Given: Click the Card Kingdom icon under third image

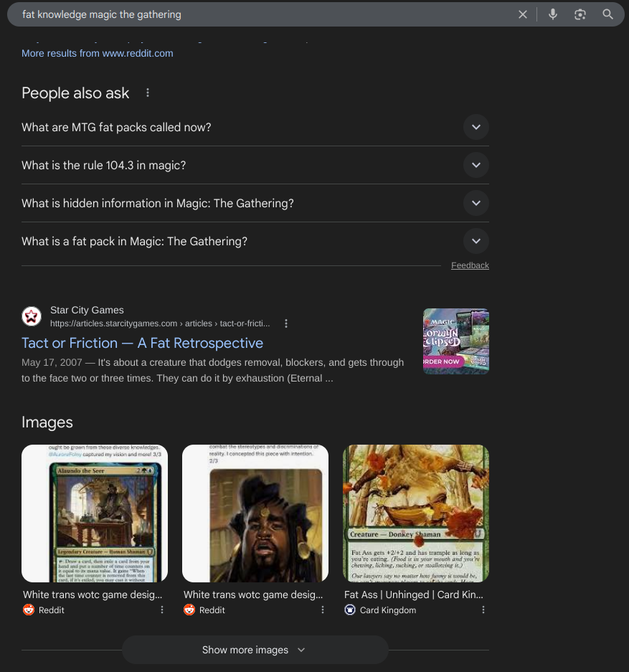Looking at the screenshot, I should 350,610.
